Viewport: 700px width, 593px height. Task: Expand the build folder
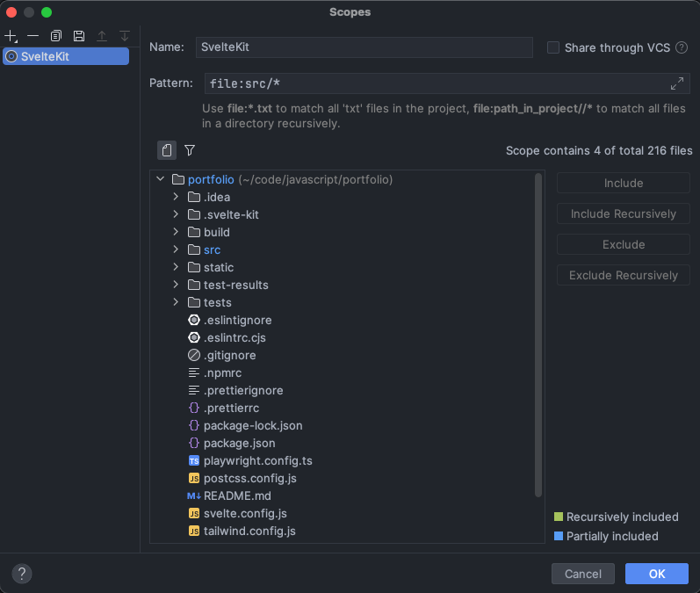click(x=176, y=232)
